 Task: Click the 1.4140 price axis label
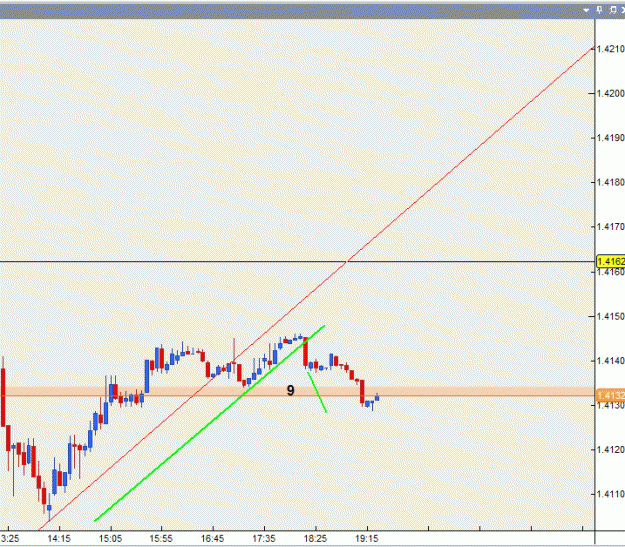tap(611, 361)
